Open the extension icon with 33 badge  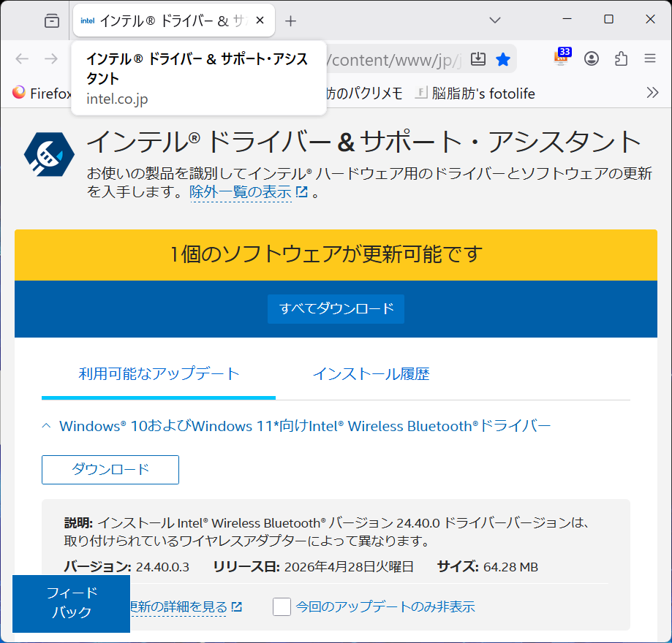tap(562, 57)
